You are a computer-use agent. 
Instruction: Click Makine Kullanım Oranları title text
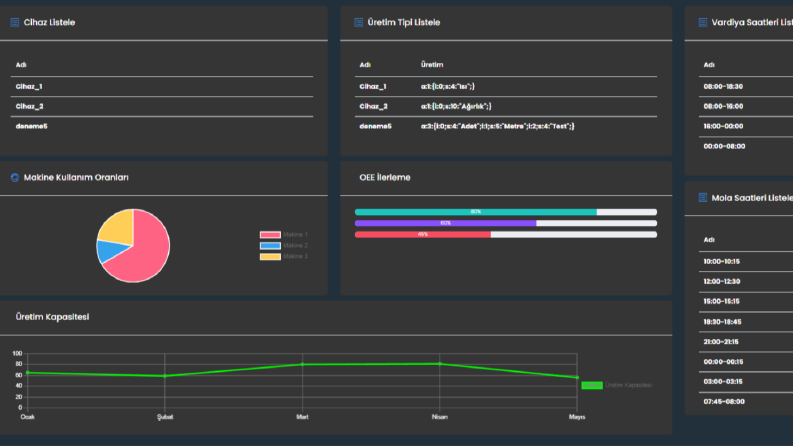pos(76,177)
